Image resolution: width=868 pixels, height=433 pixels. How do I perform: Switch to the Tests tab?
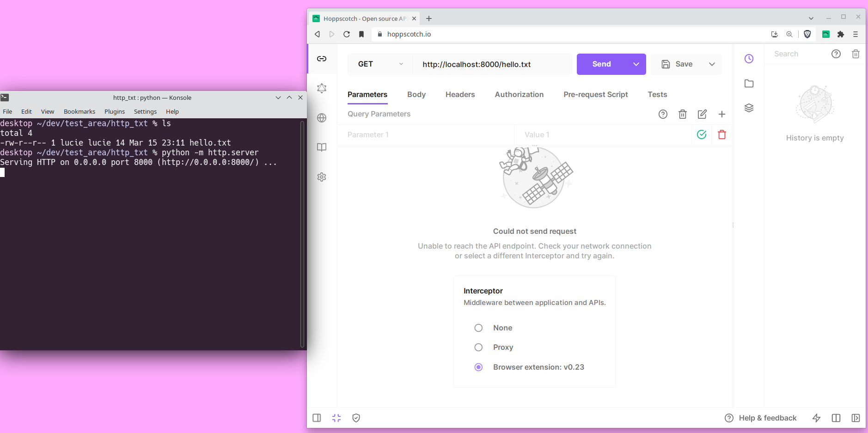tap(657, 94)
